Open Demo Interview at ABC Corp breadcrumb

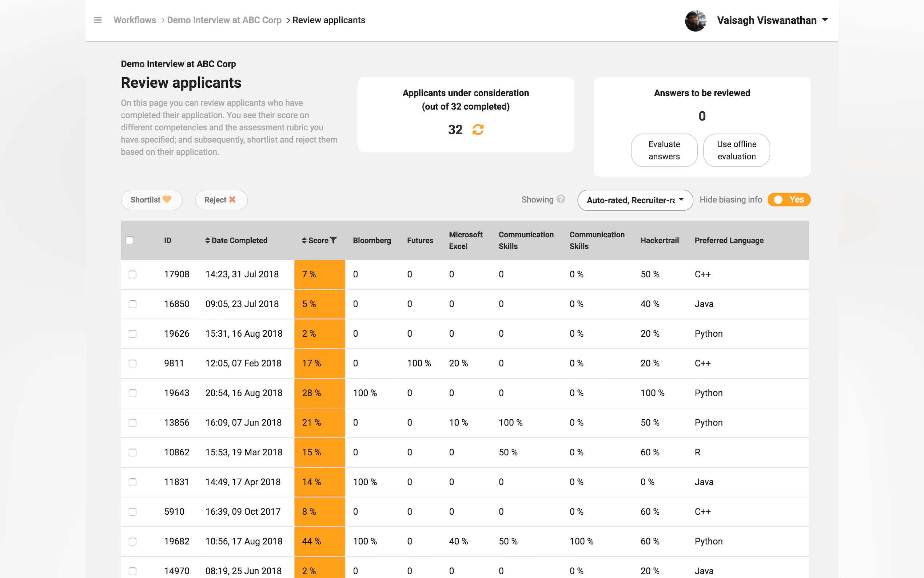coord(224,20)
